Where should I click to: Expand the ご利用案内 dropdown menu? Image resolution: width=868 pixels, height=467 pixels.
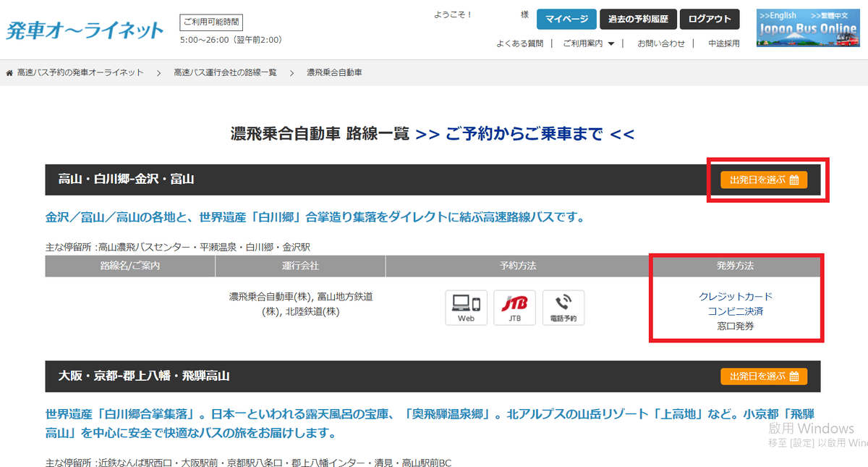tap(588, 43)
